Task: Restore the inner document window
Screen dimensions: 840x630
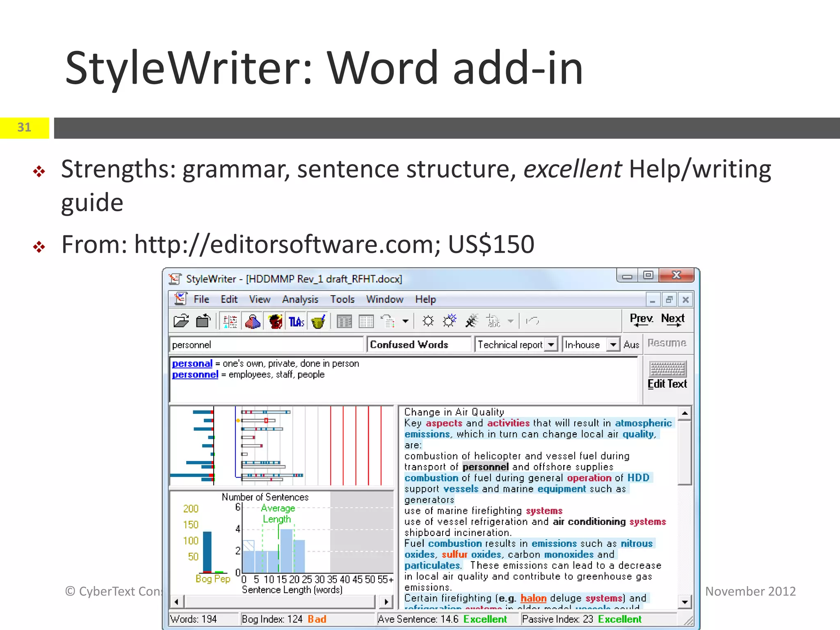Action: (669, 300)
